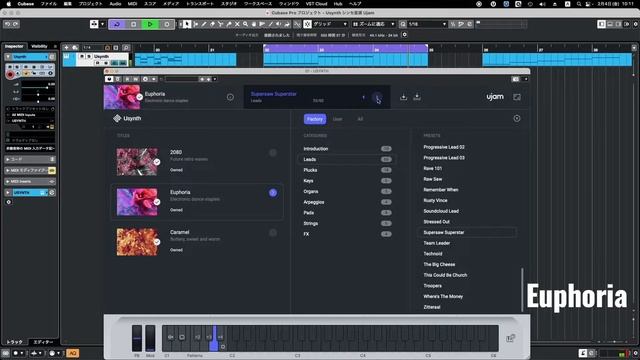The image size is (640, 360).
Task: Click the second save-as preset icon
Action: [417, 97]
